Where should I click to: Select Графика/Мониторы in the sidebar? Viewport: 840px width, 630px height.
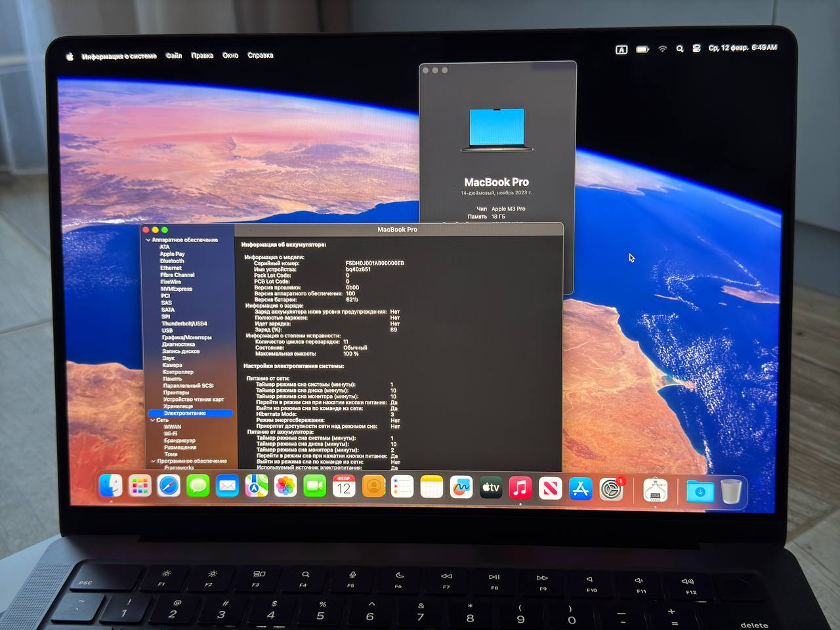coord(187,337)
